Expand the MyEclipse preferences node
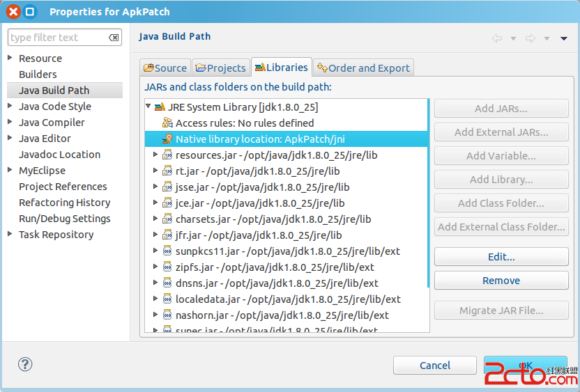The width and height of the screenshot is (580, 392). (10, 171)
